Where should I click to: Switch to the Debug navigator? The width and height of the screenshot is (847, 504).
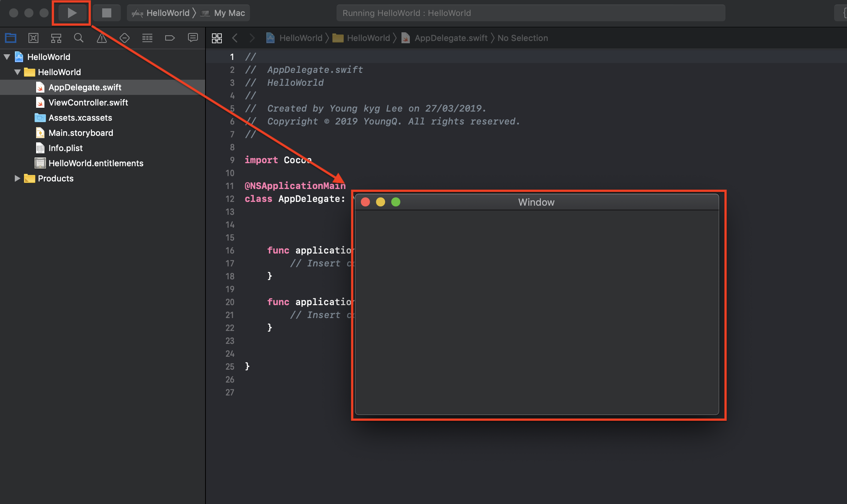pos(147,38)
